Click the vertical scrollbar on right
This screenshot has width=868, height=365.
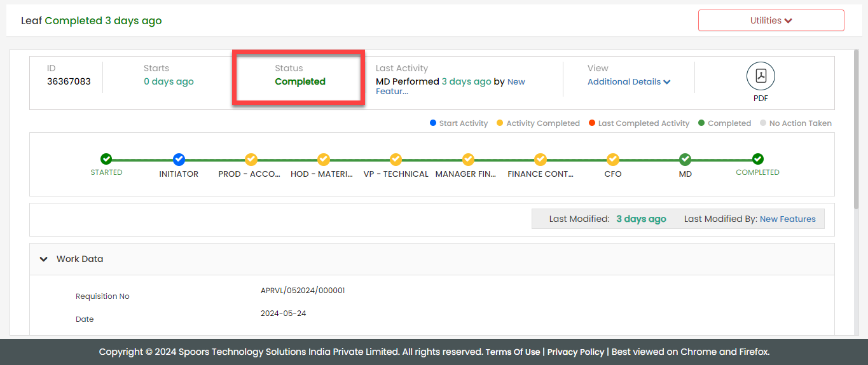pyautogui.click(x=856, y=127)
